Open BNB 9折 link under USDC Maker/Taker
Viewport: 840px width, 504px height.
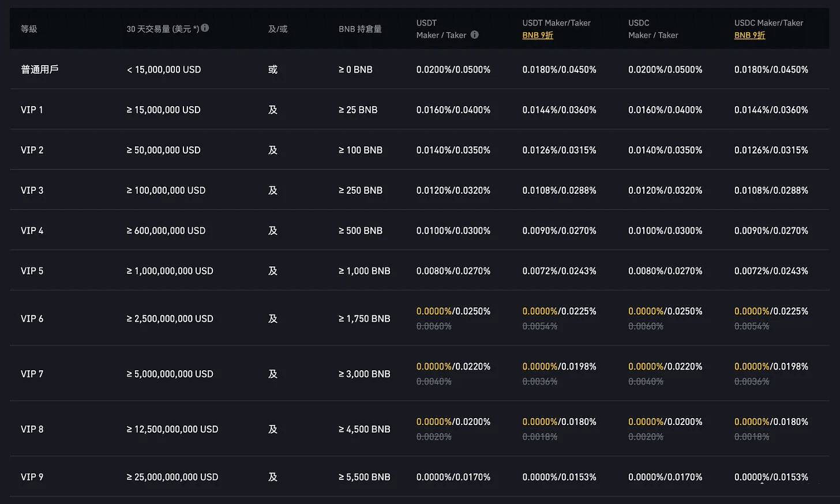(749, 35)
